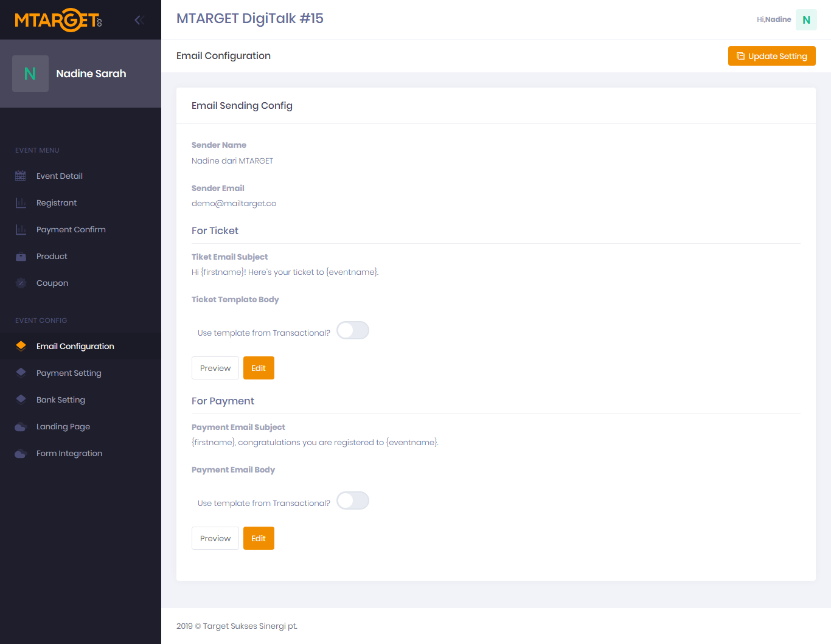This screenshot has width=831, height=644.
Task: Click the Payment Confirm chart icon
Action: pyautogui.click(x=21, y=229)
